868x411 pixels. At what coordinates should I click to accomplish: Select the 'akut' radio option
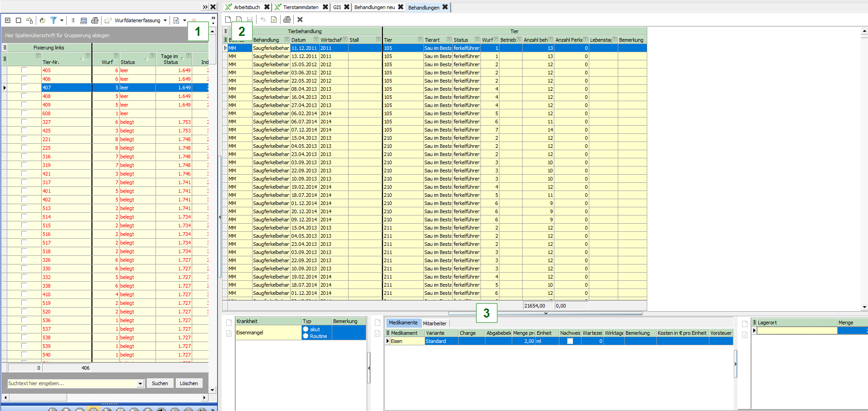coord(306,329)
